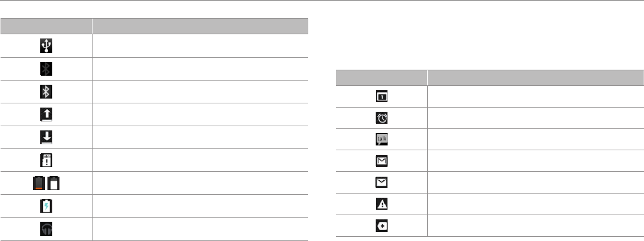Select the plain email envelope icon
Screen dimensions: 644x241
coord(381,182)
